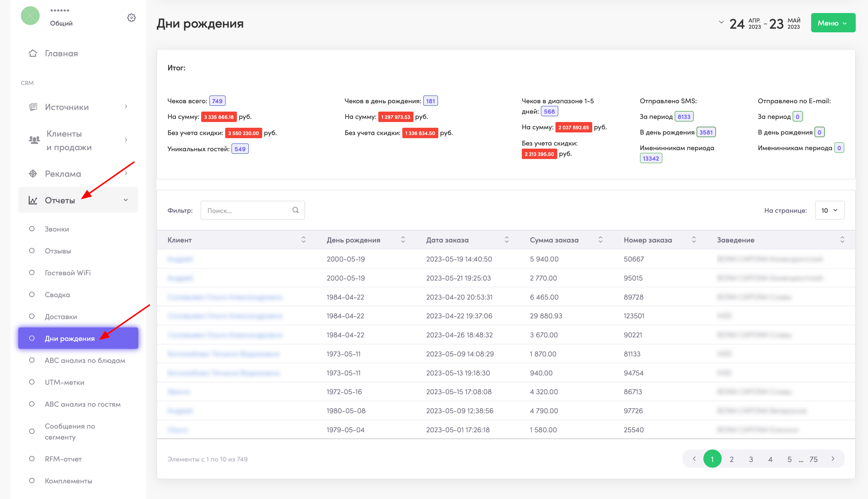The height and width of the screenshot is (499, 868).
Task: Click the Именинникам периода 13342 badge
Action: tap(651, 158)
